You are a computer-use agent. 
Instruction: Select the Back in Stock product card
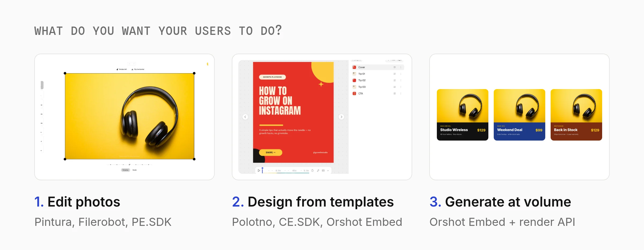tap(576, 115)
